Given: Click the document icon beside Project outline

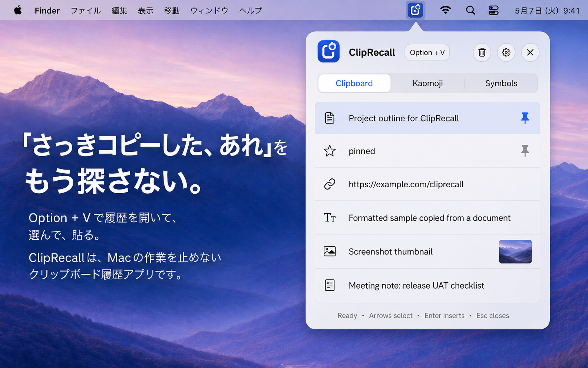Looking at the screenshot, I should (x=330, y=118).
